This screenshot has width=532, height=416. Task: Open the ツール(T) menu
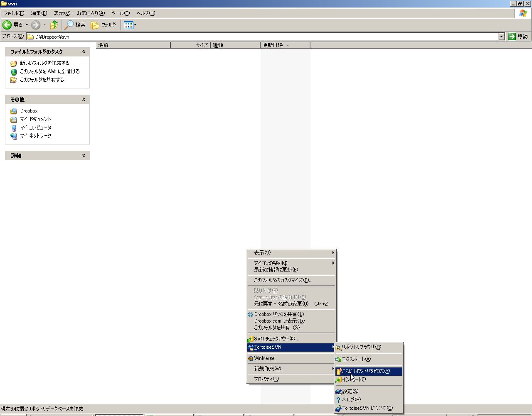point(121,13)
